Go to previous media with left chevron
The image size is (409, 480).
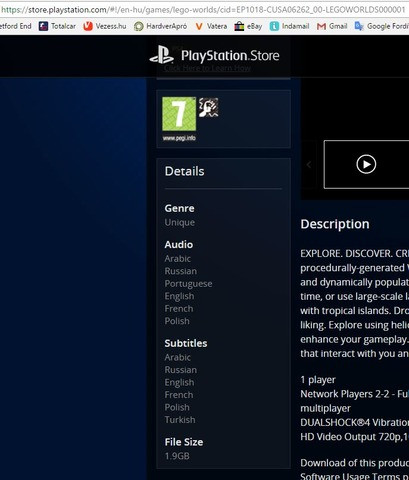pyautogui.click(x=309, y=164)
